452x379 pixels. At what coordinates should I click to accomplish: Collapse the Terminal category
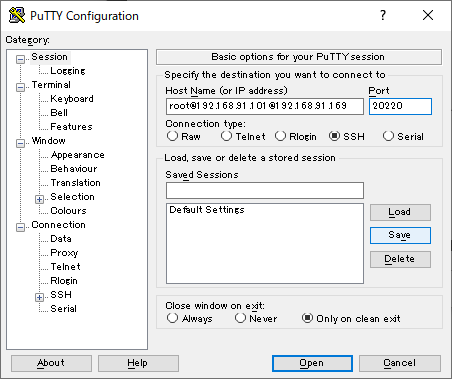tap(20, 87)
